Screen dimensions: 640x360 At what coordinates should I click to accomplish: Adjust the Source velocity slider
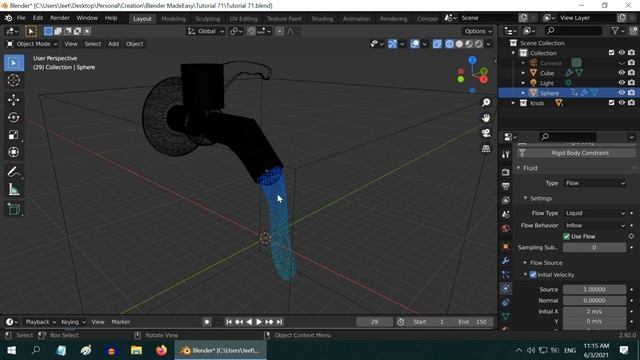point(594,289)
